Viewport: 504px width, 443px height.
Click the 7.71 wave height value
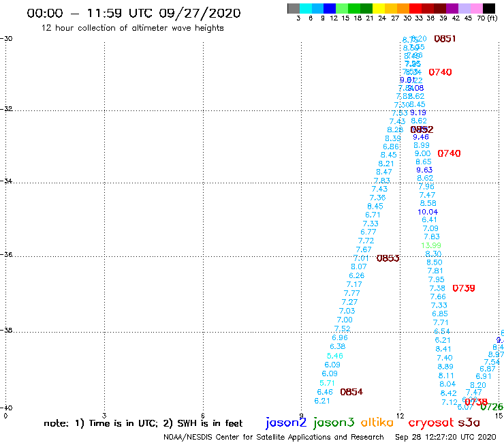click(x=441, y=322)
